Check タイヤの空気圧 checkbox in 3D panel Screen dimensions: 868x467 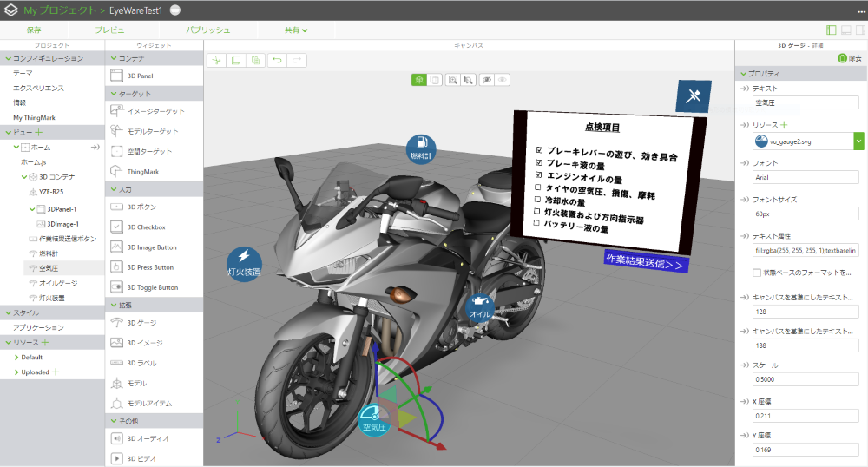click(x=537, y=187)
